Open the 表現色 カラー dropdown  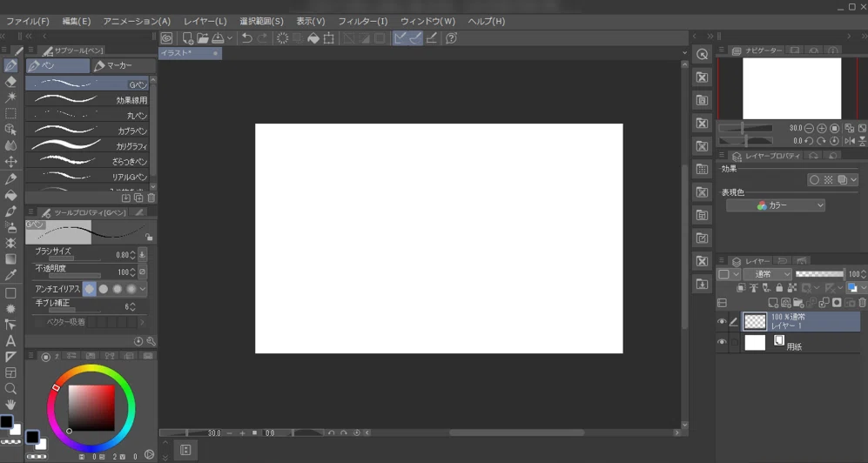point(776,205)
